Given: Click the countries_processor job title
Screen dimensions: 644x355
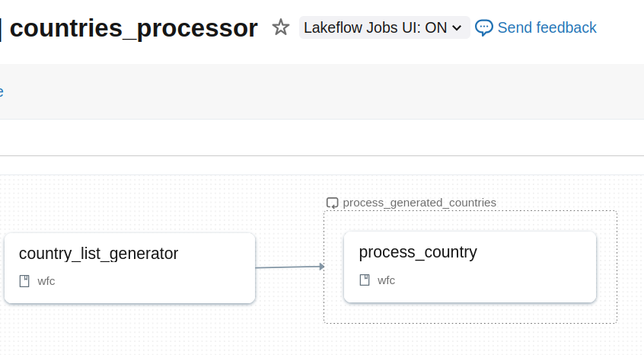Looking at the screenshot, I should coord(134,28).
